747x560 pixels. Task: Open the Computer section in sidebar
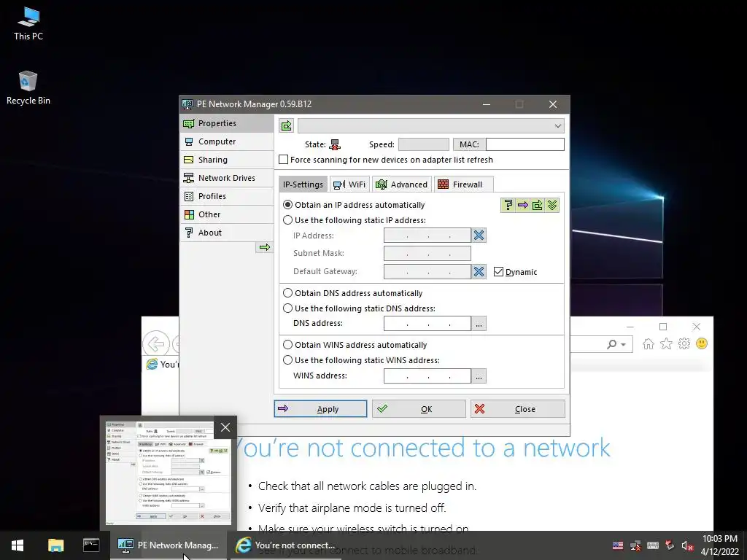227,141
